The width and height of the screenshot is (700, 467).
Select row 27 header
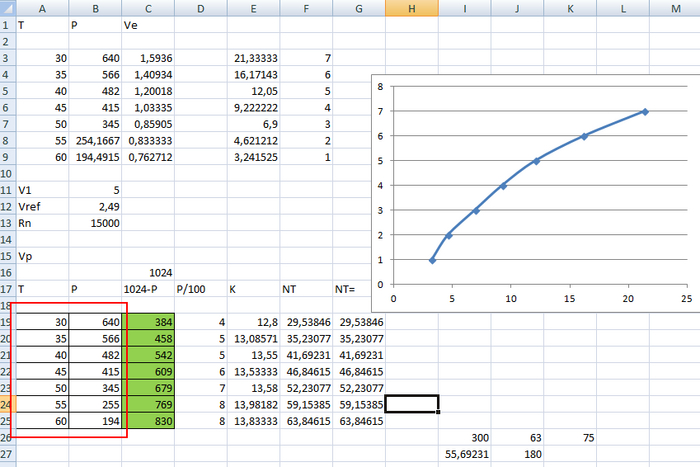8,454
